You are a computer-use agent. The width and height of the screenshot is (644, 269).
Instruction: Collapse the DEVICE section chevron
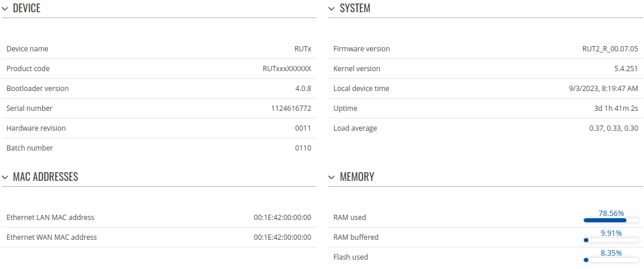pos(5,9)
